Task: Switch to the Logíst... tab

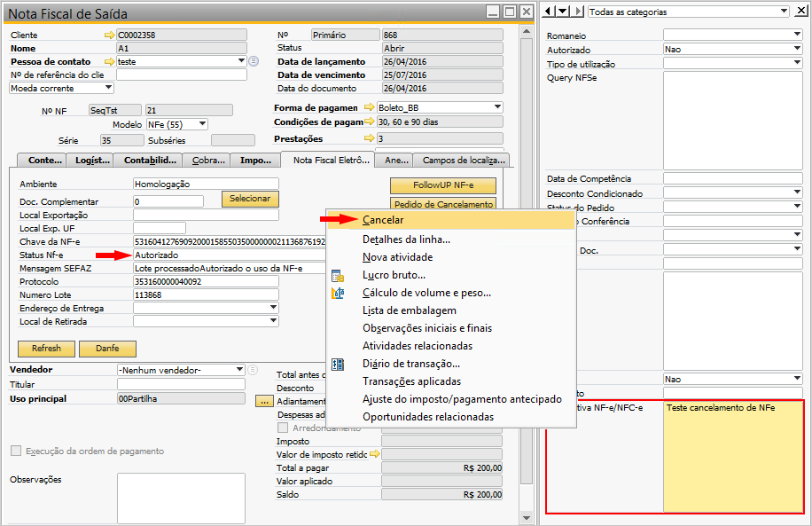Action: click(92, 161)
